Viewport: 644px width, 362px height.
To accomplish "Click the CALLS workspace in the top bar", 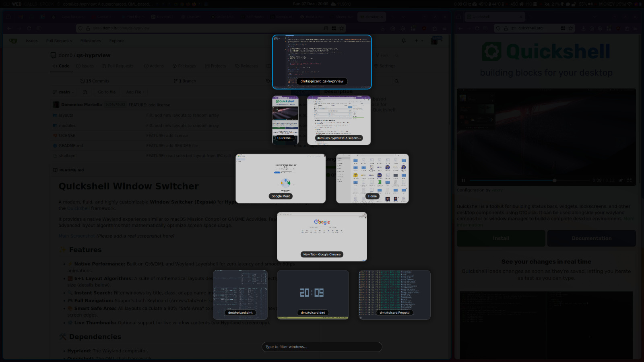I will [30, 4].
